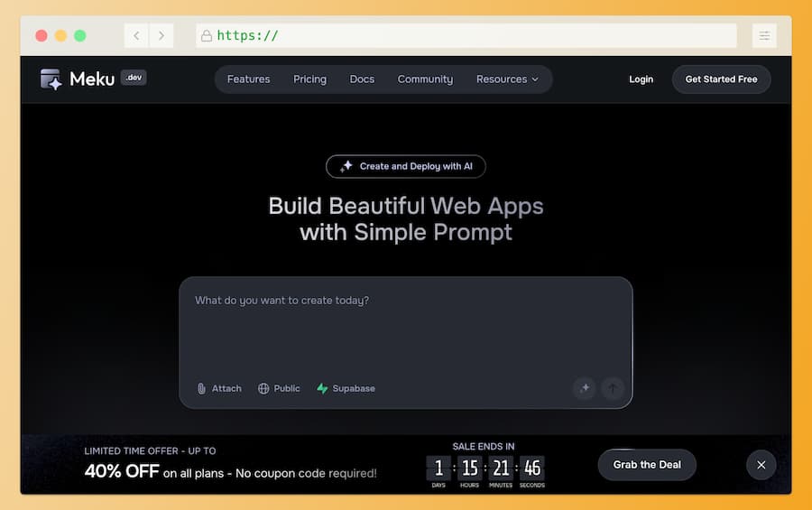Click the browser back arrow
Image resolution: width=812 pixels, height=510 pixels.
click(136, 35)
